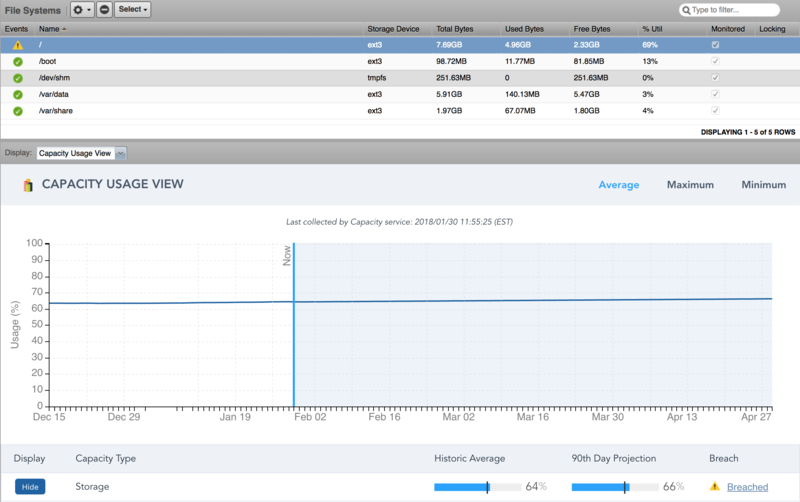Image resolution: width=800 pixels, height=502 pixels.
Task: Switch chart to Maximum
Action: click(690, 185)
